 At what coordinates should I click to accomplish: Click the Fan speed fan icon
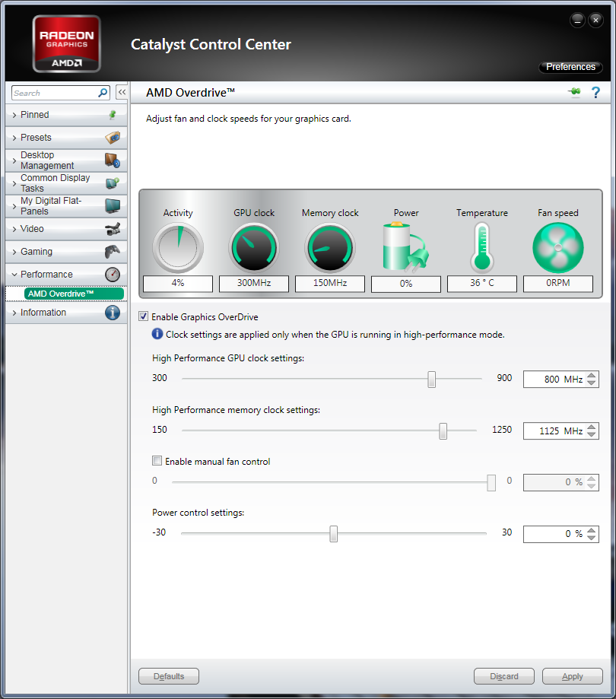[x=558, y=248]
